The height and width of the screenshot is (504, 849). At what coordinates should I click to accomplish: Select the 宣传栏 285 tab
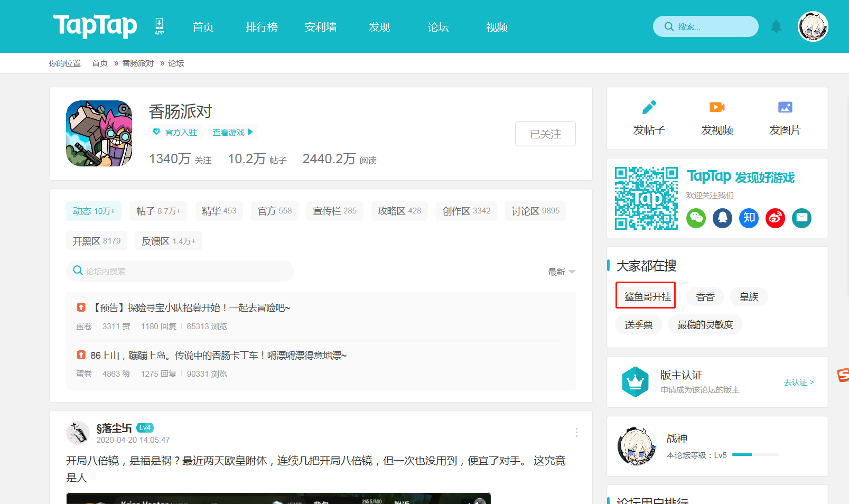335,211
